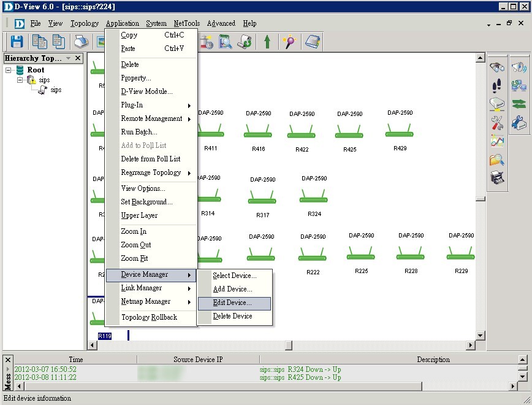Click the overlapping text documents toolbar icon

(x=39, y=42)
